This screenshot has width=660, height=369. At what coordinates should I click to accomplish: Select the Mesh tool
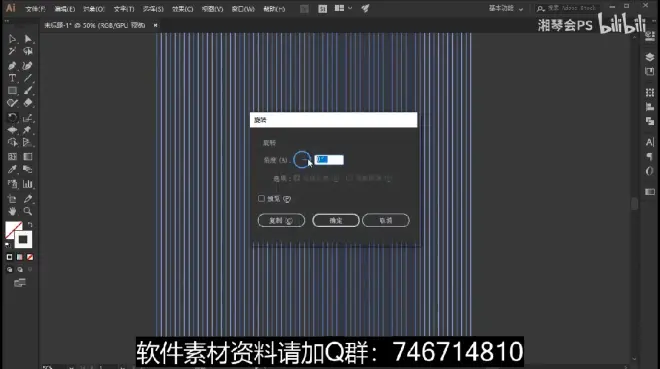coord(12,157)
